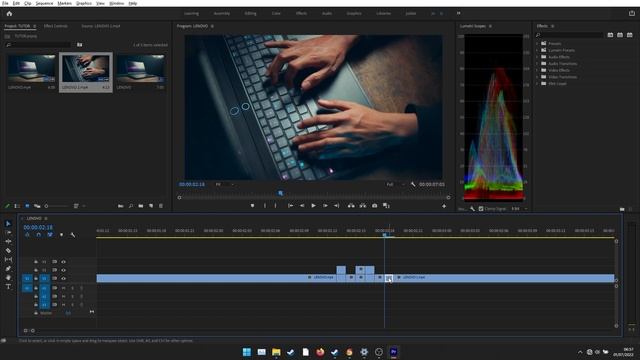640x360 pixels.
Task: Toggle the Clamp Signal checkbox
Action: click(x=481, y=209)
